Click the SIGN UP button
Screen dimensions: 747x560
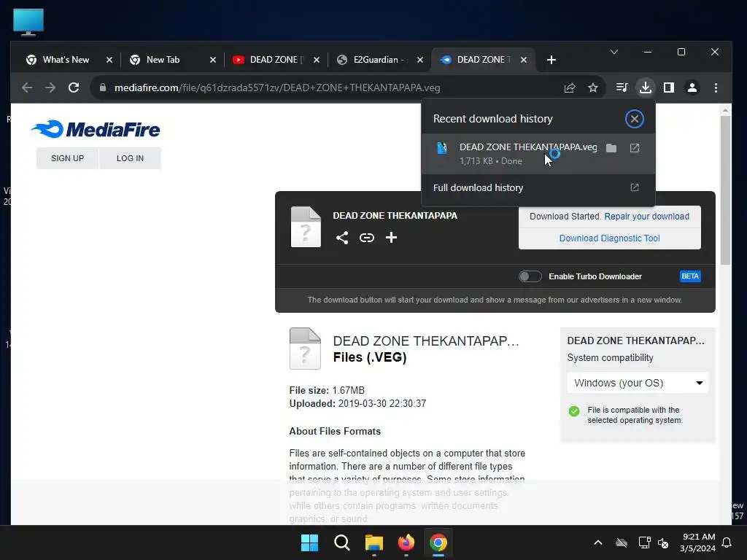(x=67, y=158)
